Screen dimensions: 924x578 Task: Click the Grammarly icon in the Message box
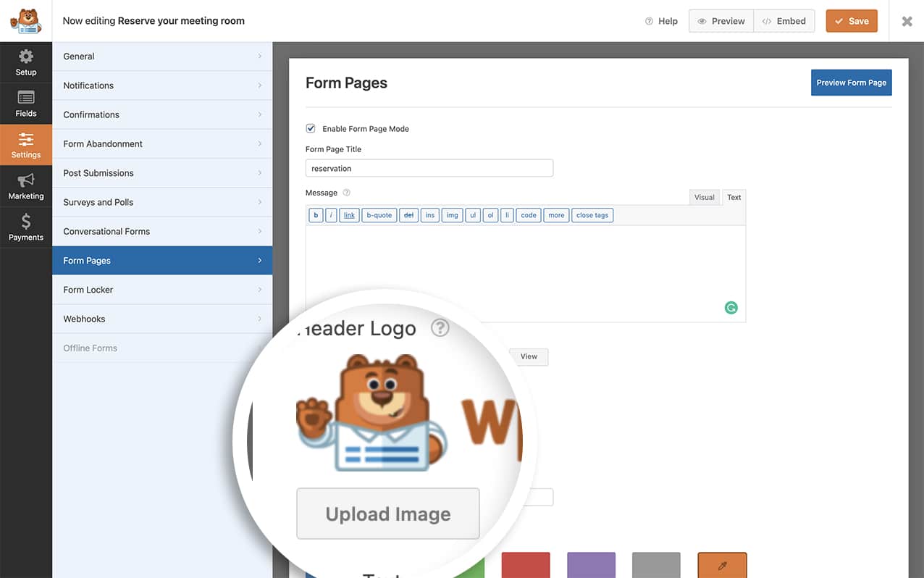(x=731, y=308)
